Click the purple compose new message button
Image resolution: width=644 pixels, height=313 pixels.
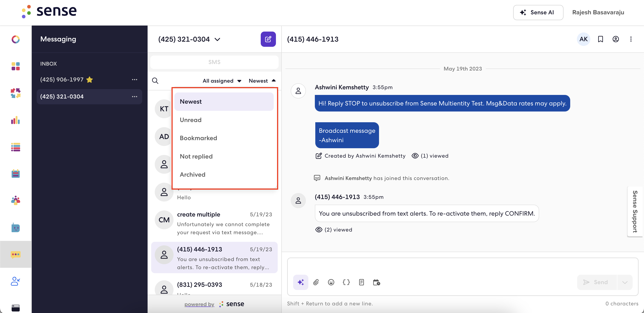(268, 39)
